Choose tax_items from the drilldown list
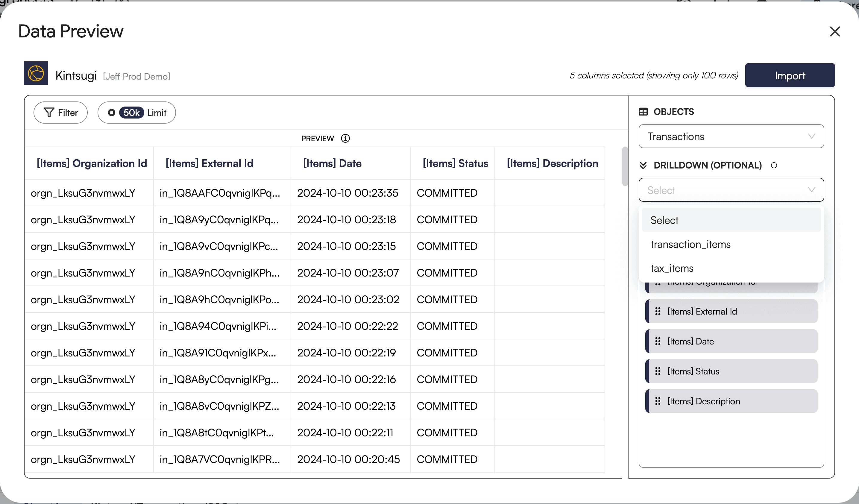Screen dimensions: 859x504 pos(672,268)
